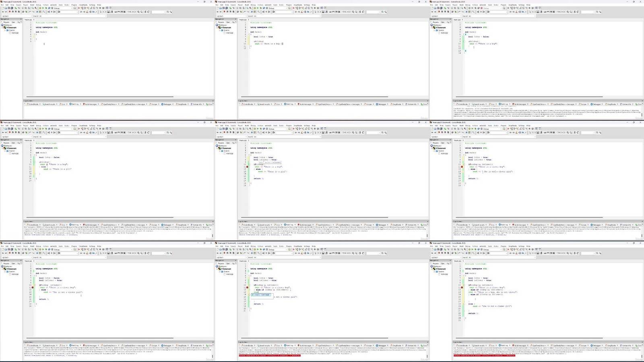Open the Debug menu in the top-right window
This screenshot has height=362, width=644.
(467, 5)
